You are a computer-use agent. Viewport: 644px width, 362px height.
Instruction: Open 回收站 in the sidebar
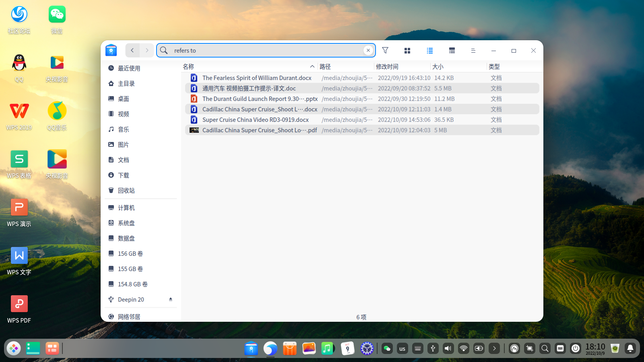[x=141, y=191]
